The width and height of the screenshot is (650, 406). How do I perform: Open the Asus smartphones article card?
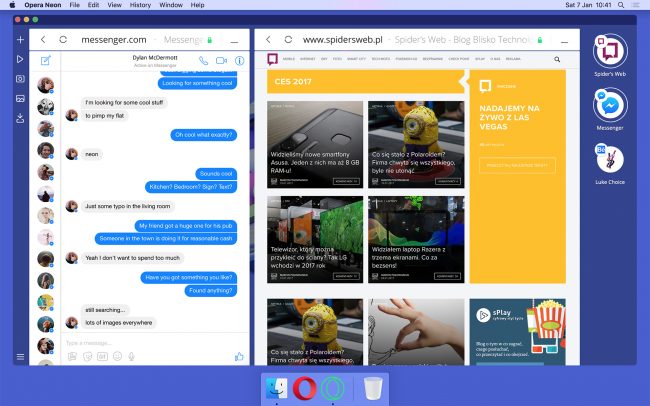tap(315, 144)
